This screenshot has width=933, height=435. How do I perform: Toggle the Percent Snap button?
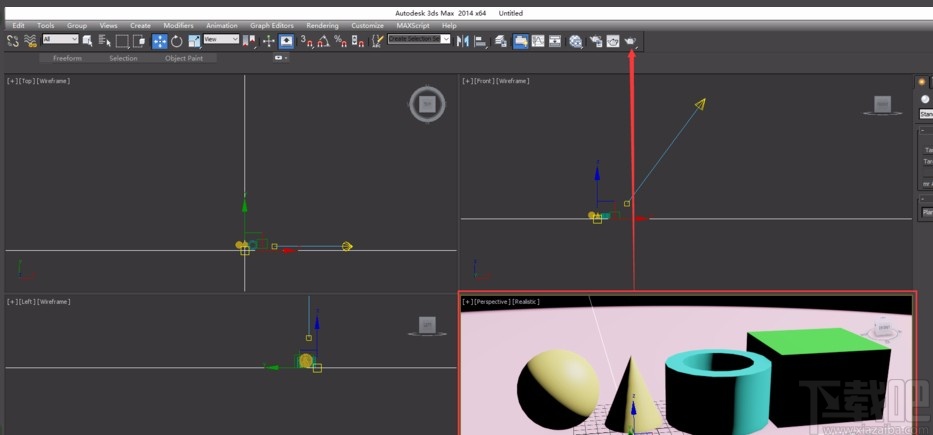(x=340, y=40)
